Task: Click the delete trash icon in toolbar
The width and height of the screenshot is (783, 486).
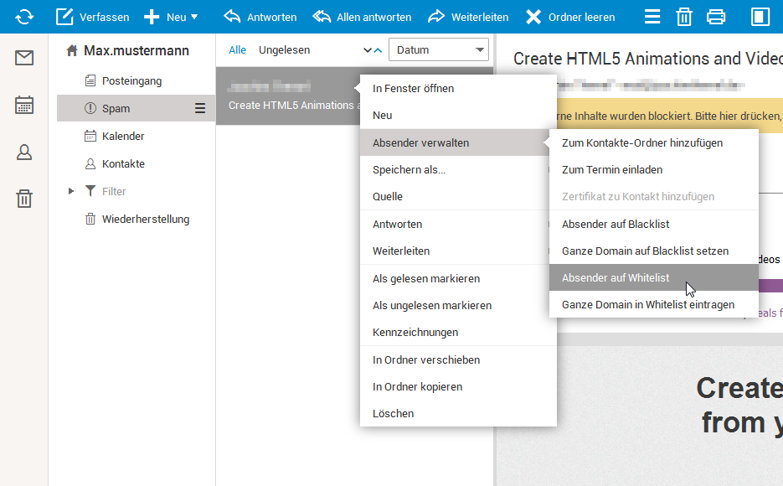Action: click(x=684, y=16)
